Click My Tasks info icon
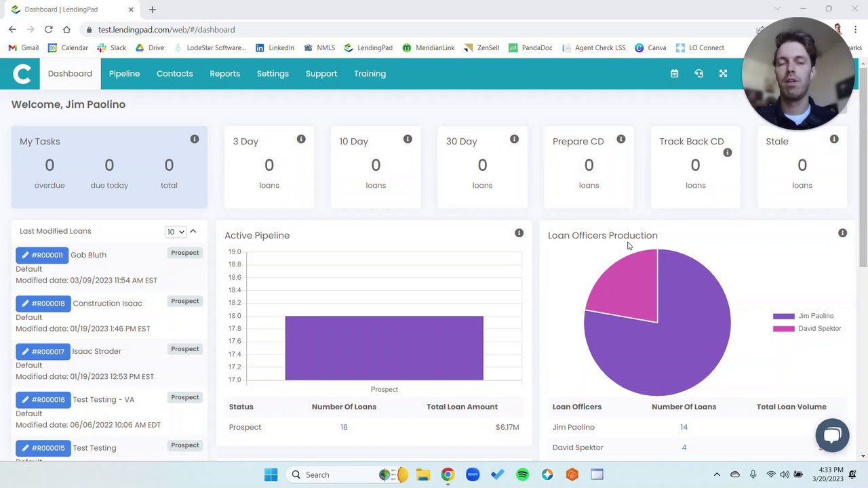 [x=195, y=139]
